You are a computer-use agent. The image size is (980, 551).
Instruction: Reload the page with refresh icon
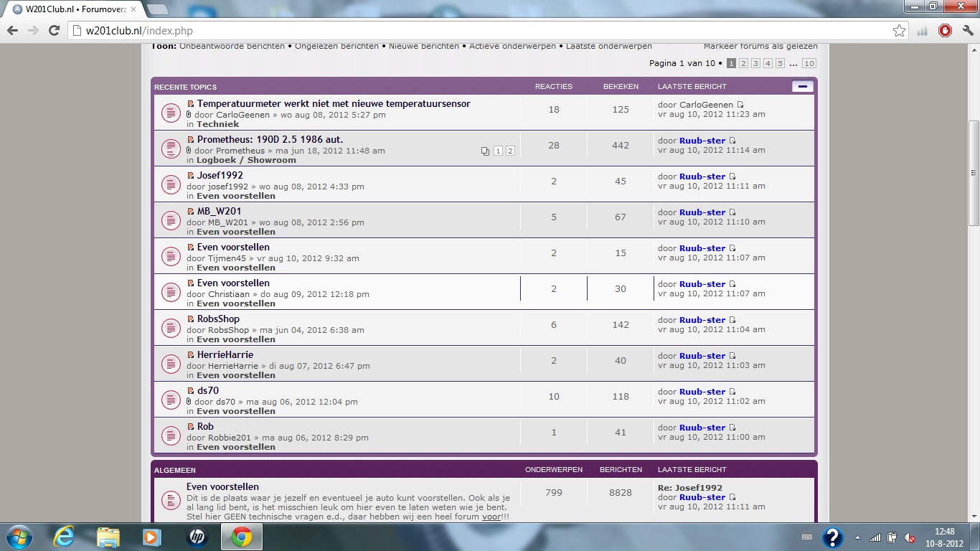pos(54,31)
